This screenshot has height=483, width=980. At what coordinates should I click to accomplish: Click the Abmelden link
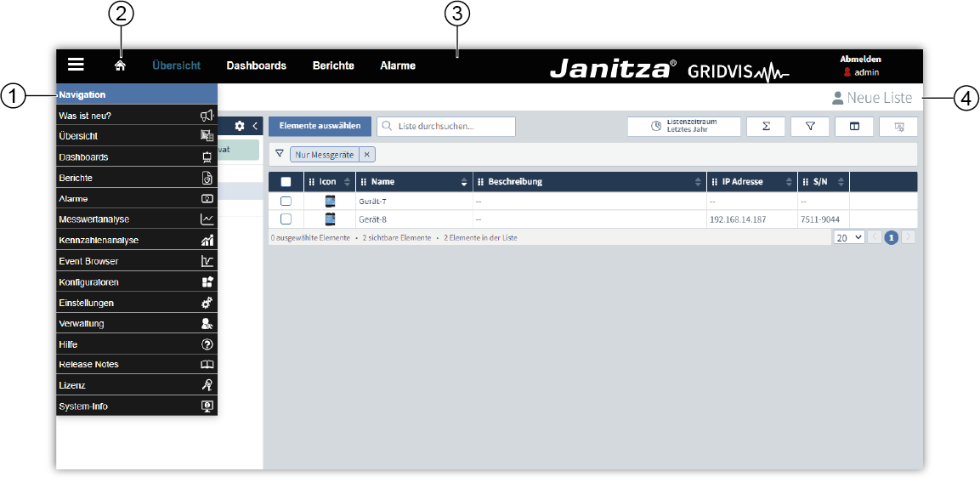click(x=860, y=60)
